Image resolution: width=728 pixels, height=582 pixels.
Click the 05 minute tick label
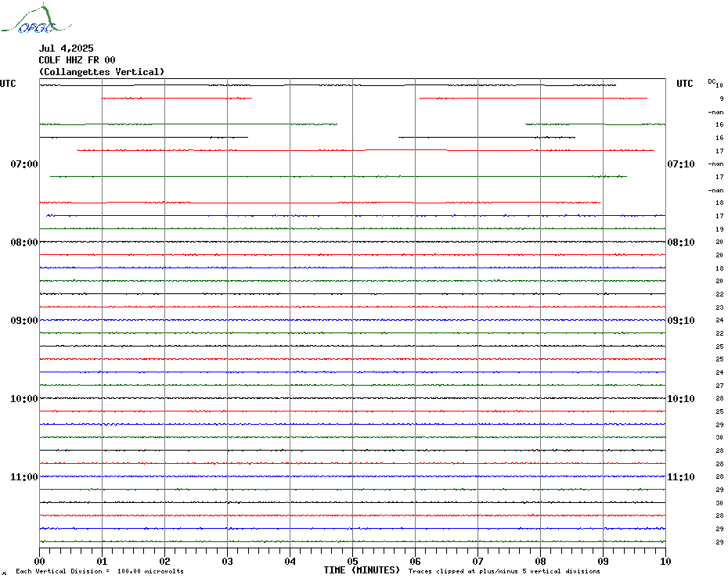[353, 561]
